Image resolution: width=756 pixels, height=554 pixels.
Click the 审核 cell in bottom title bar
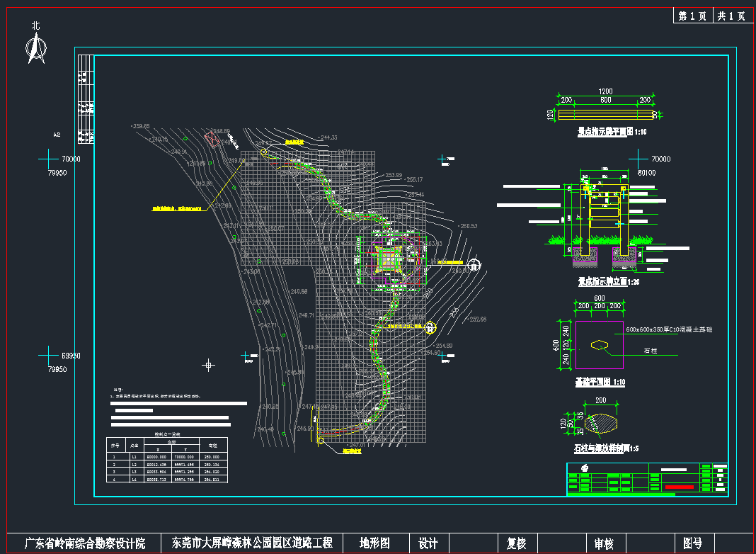pyautogui.click(x=604, y=543)
